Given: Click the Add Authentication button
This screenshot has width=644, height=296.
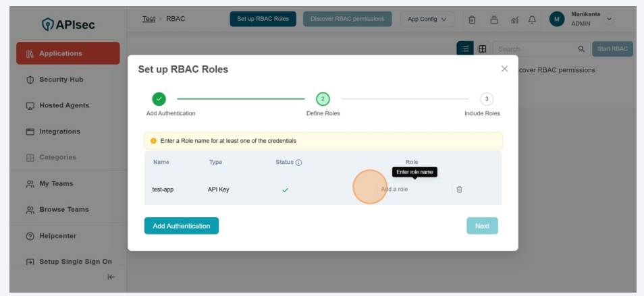Looking at the screenshot, I should [x=181, y=226].
